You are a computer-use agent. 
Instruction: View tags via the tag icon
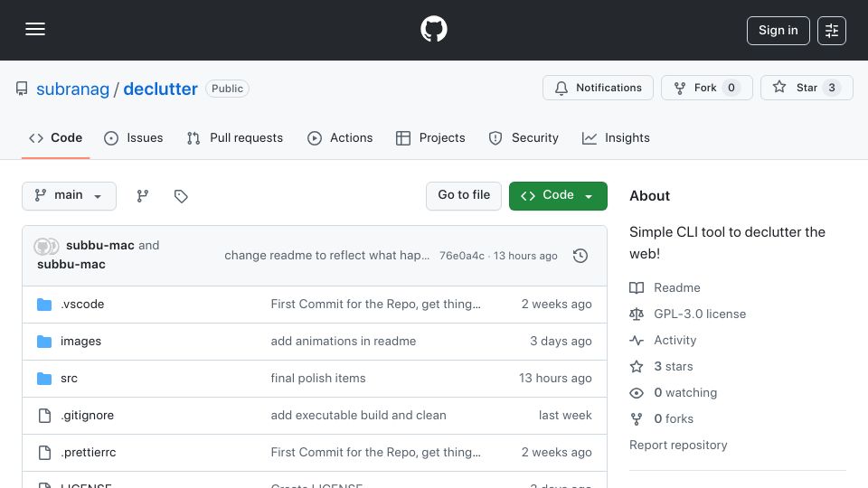pyautogui.click(x=181, y=196)
